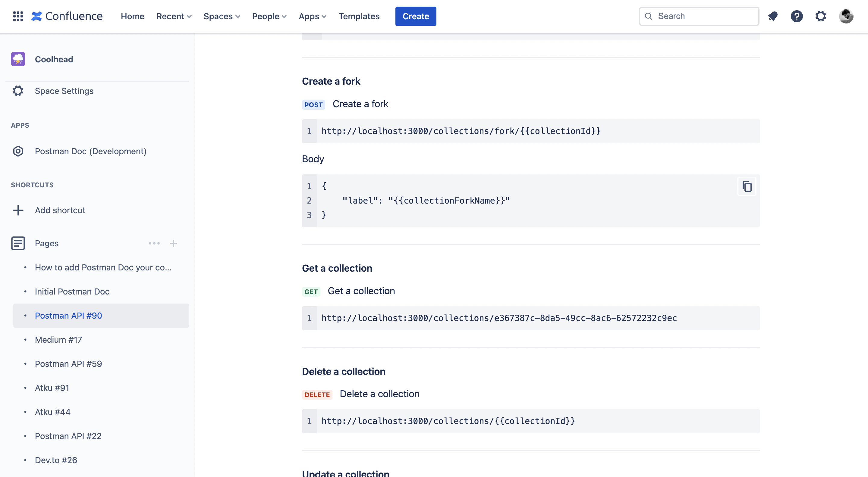Open the user profile avatar
This screenshot has height=477, width=868.
846,16
